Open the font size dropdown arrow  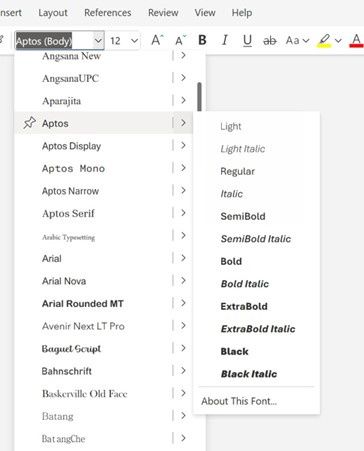pos(134,41)
